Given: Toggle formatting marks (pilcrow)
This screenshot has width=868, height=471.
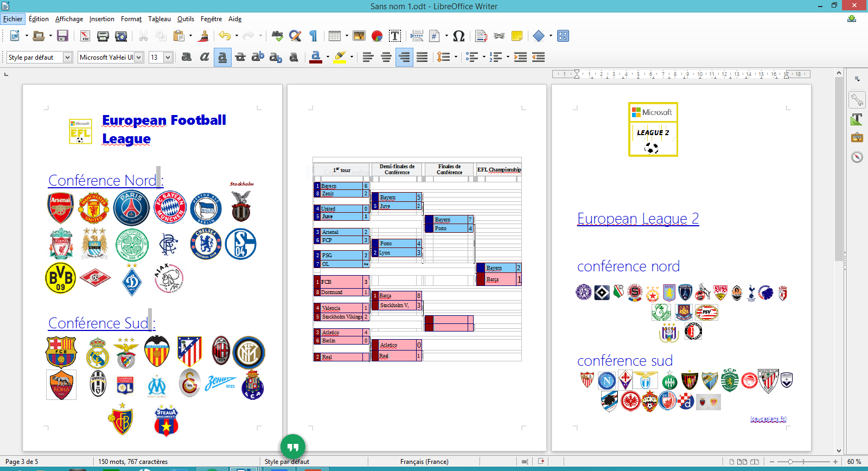Looking at the screenshot, I should (x=313, y=36).
